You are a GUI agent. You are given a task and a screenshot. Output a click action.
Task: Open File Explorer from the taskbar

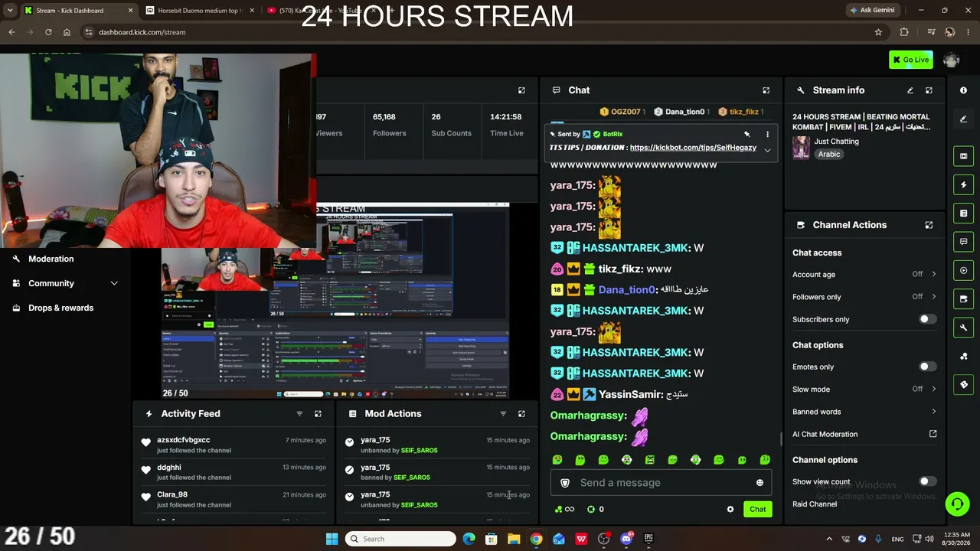coord(514,539)
